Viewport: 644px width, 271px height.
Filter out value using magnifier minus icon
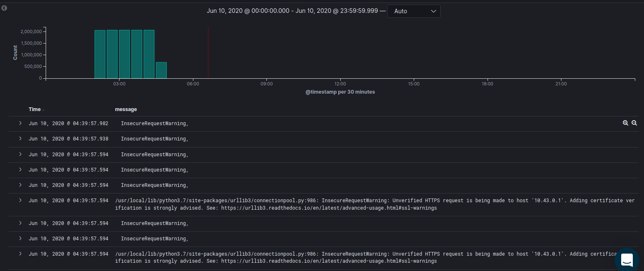634,123
